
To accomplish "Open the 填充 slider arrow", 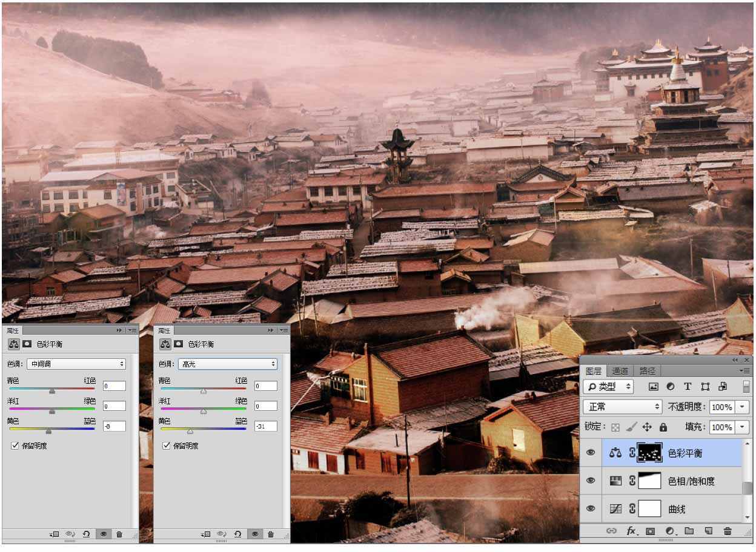I will 743,427.
